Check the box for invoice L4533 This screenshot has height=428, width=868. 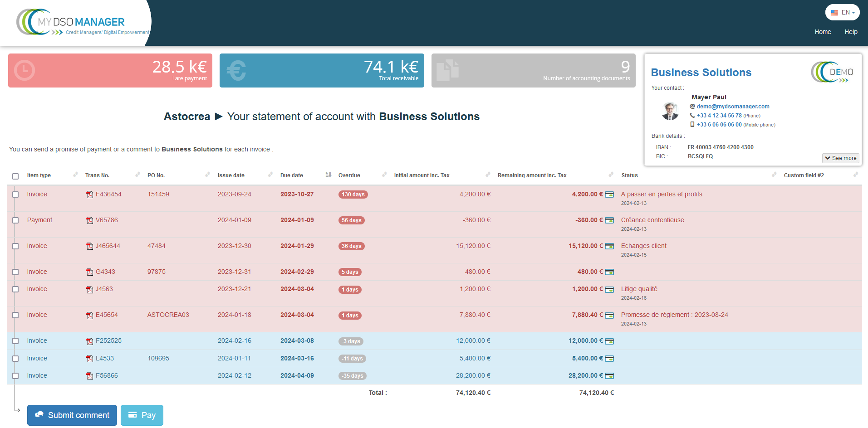pos(15,359)
